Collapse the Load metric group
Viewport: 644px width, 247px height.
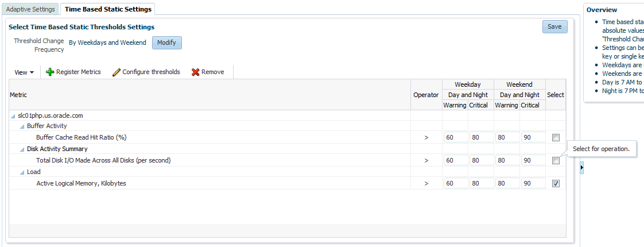(22, 172)
